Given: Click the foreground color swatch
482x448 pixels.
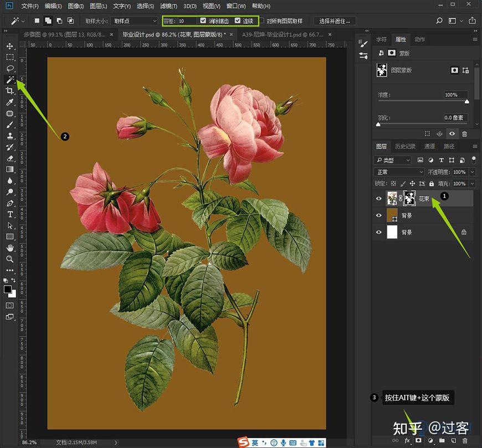Looking at the screenshot, I should [7, 289].
